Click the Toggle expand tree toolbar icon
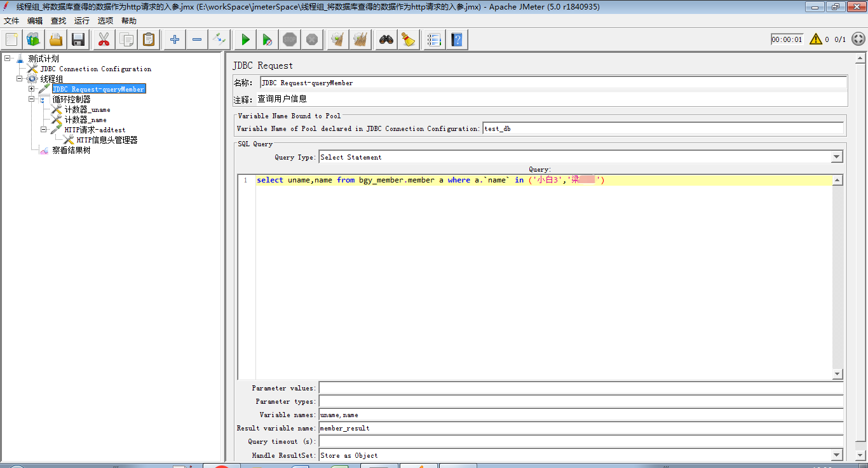The height and width of the screenshot is (468, 868). coord(219,39)
